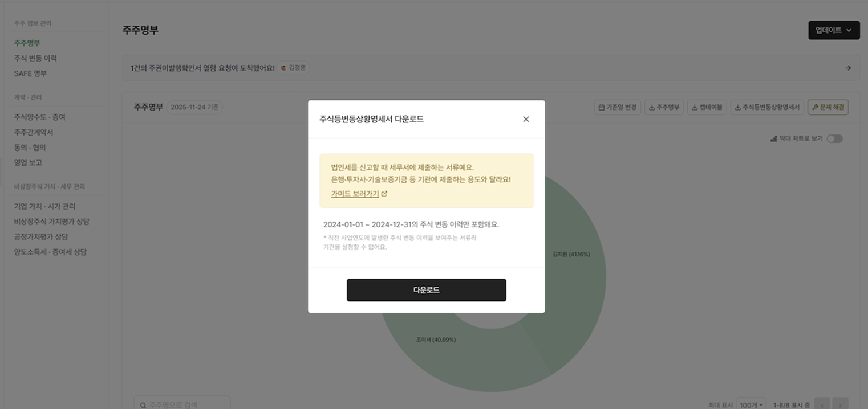This screenshot has width=868, height=409.
Task: Click the calendar icon on 기준일 변경 button
Action: pyautogui.click(x=602, y=107)
